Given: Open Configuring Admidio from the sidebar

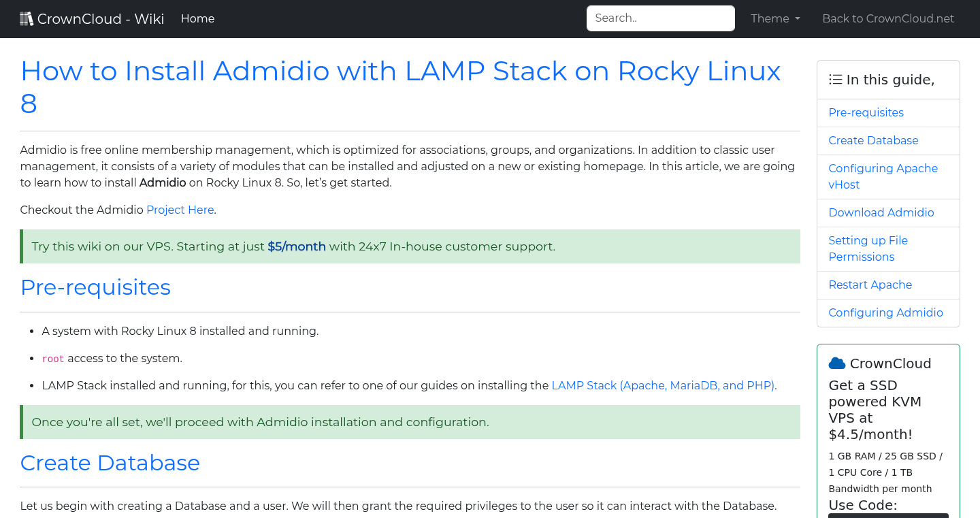Looking at the screenshot, I should (x=885, y=312).
